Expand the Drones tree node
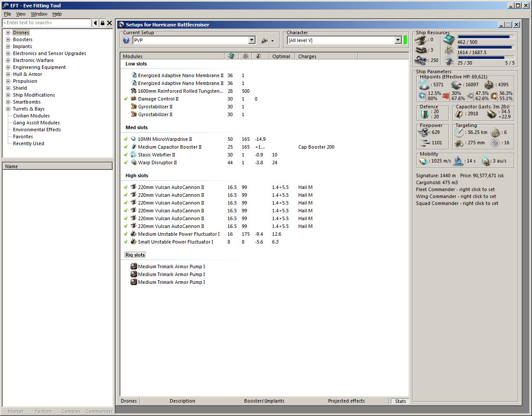The height and width of the screenshot is (416, 532). tap(8, 32)
